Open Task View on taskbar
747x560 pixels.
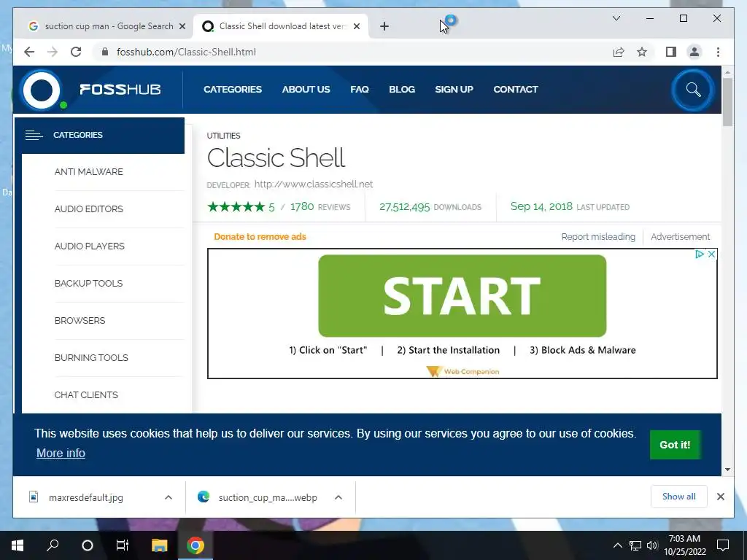(x=123, y=545)
